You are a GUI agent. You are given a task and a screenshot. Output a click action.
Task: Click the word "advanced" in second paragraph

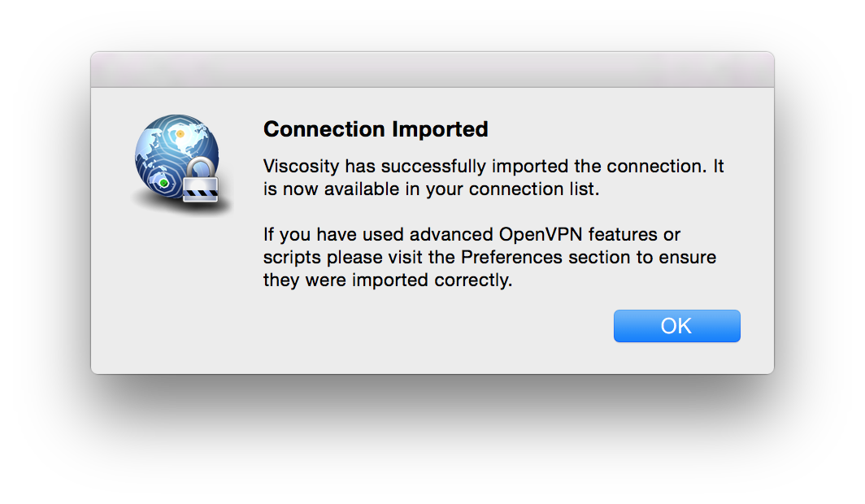451,234
